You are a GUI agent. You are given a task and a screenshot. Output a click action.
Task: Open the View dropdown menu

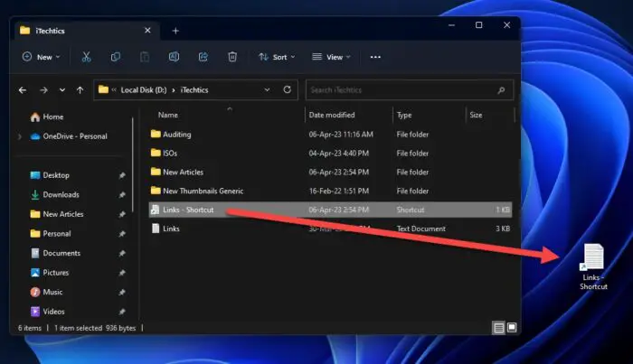(x=332, y=57)
